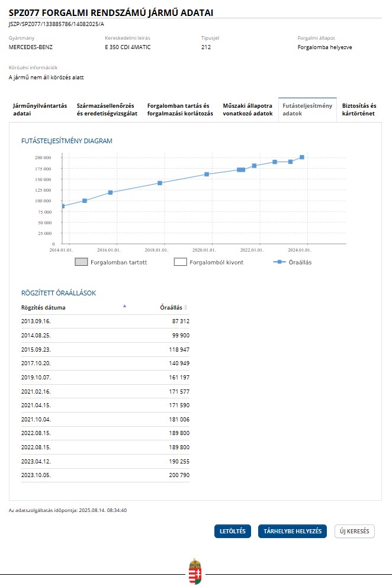Click the 2019.10.07. odometer record row
Viewport: 392px width, 586px height.
click(105, 377)
